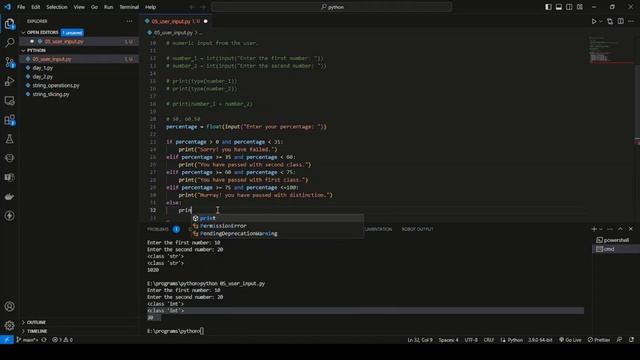Open the File menu
The image size is (640, 360).
[x=21, y=7]
